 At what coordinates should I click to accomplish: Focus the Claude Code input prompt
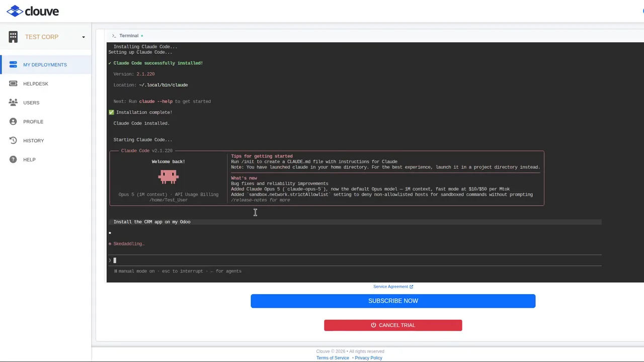[355, 260]
